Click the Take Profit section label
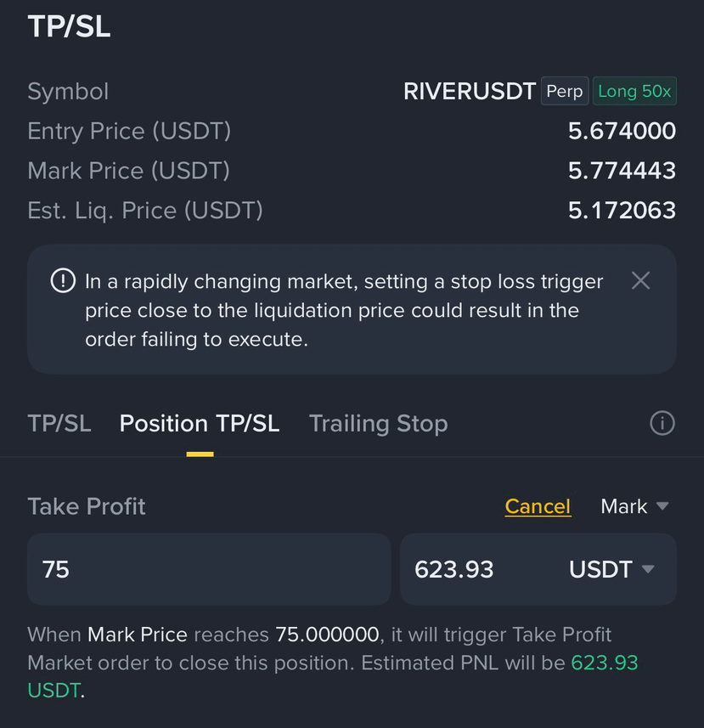 (x=87, y=506)
